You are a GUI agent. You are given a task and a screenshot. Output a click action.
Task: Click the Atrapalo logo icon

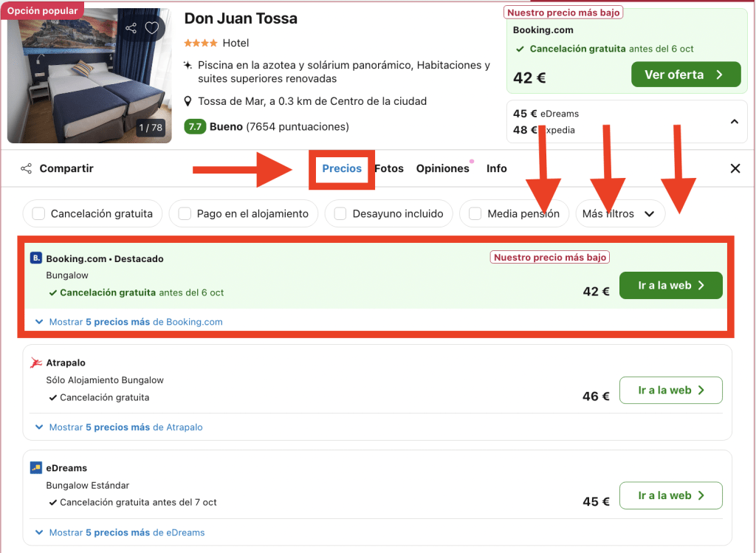click(x=35, y=363)
